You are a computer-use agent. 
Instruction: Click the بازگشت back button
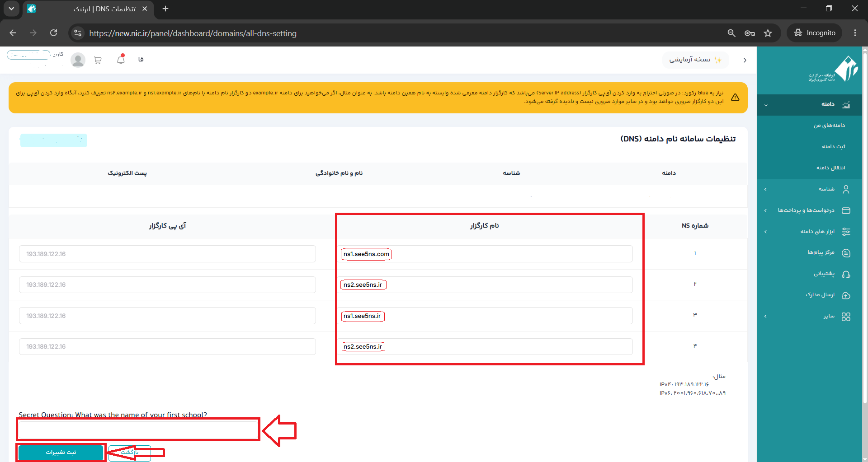(130, 453)
